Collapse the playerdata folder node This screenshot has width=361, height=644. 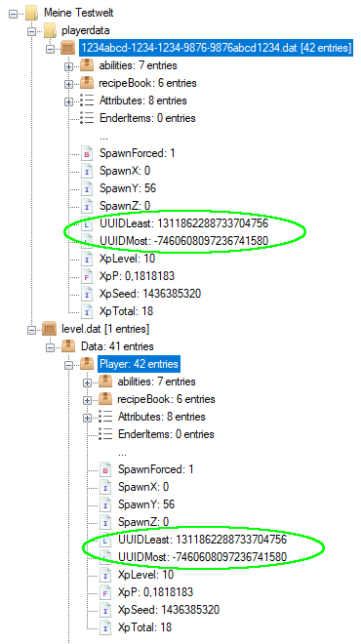pyautogui.click(x=31, y=31)
